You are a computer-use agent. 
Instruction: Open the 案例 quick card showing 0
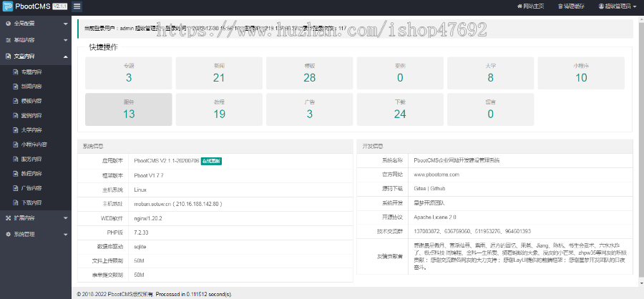click(x=400, y=73)
